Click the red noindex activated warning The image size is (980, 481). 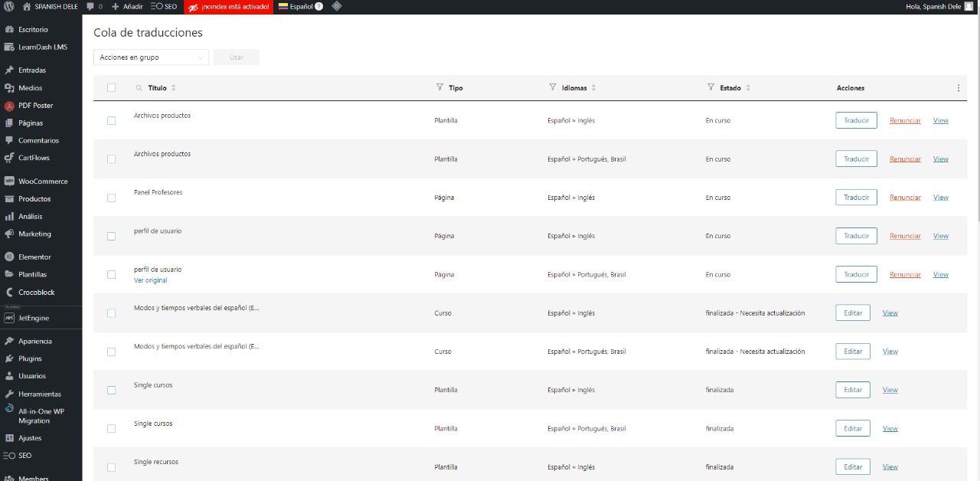pyautogui.click(x=229, y=6)
